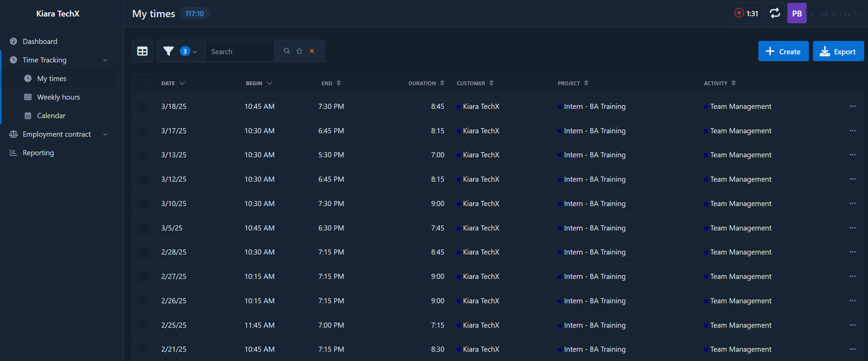Open the PB user avatar menu
The width and height of the screenshot is (868, 361).
click(x=796, y=13)
